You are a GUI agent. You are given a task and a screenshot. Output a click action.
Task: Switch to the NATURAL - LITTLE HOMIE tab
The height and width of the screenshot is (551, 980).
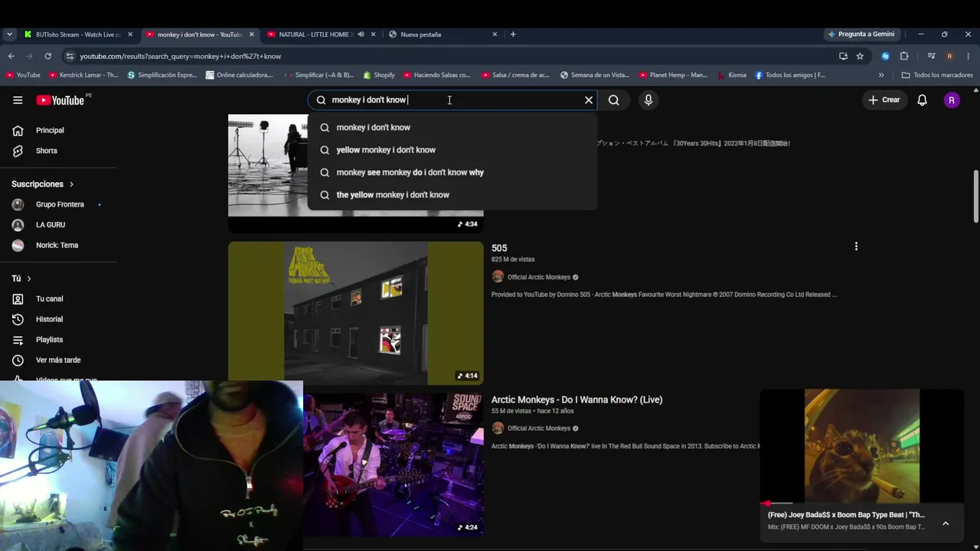click(314, 34)
